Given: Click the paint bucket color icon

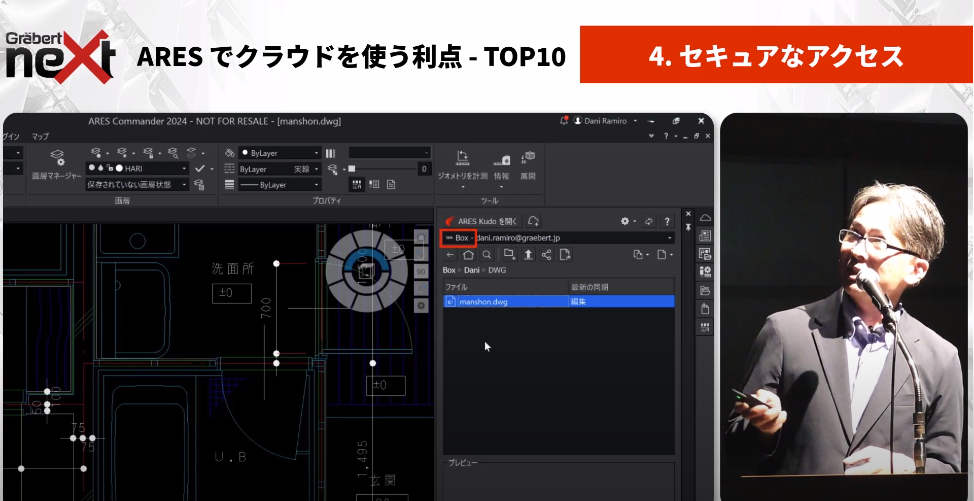Looking at the screenshot, I should click(x=229, y=153).
